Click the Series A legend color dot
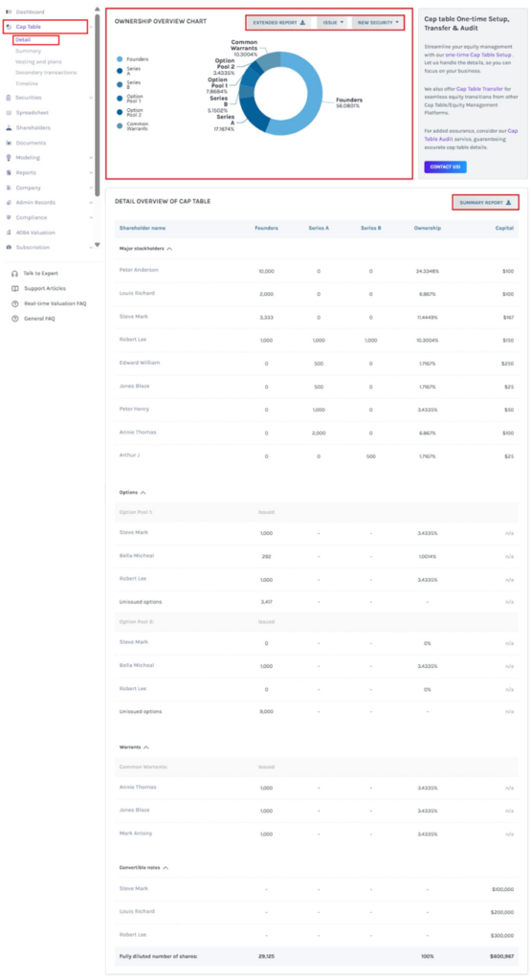 [120, 71]
